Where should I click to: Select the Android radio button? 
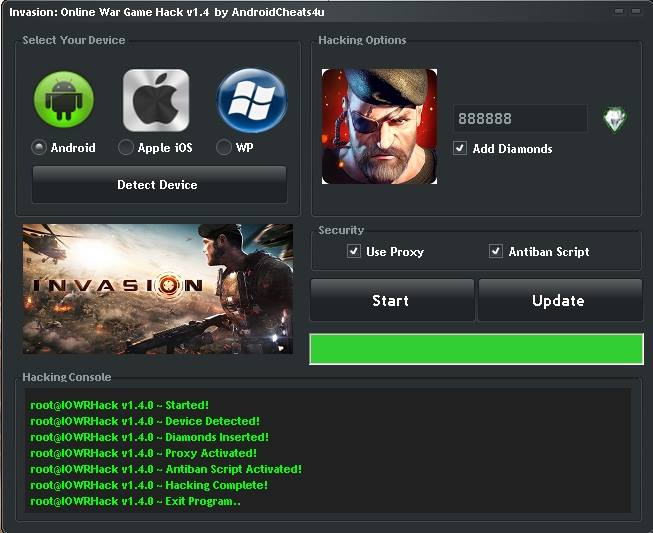pos(39,147)
